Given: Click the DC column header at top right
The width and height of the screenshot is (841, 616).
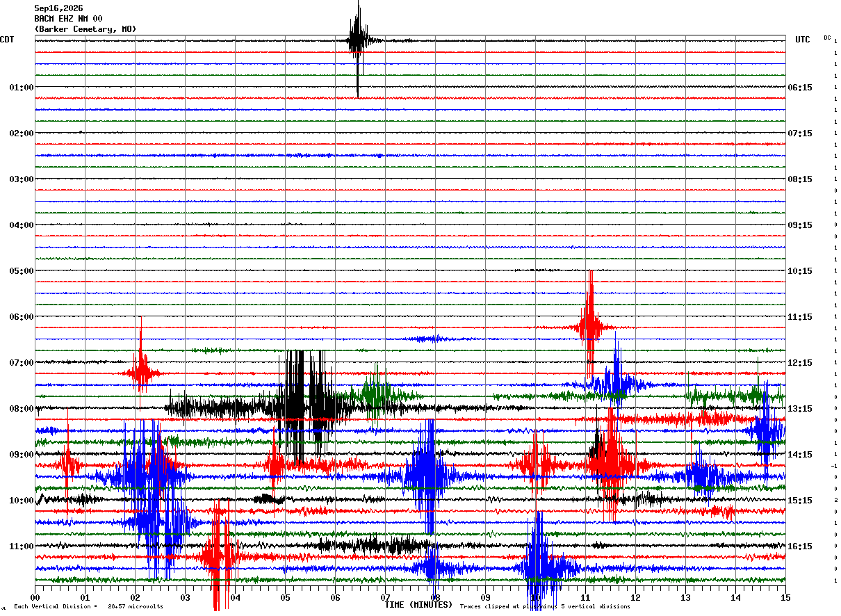Looking at the screenshot, I should pos(827,38).
